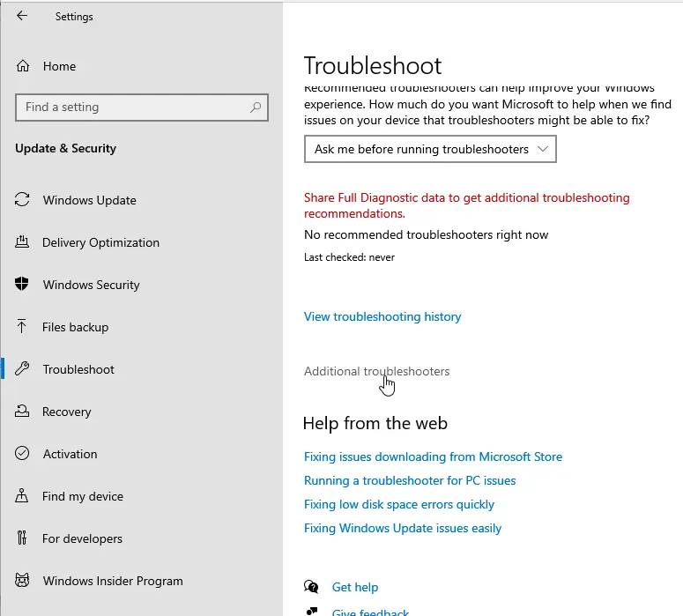Open Fixing issues downloading from Microsoft Store
The height and width of the screenshot is (616, 683).
tap(433, 456)
